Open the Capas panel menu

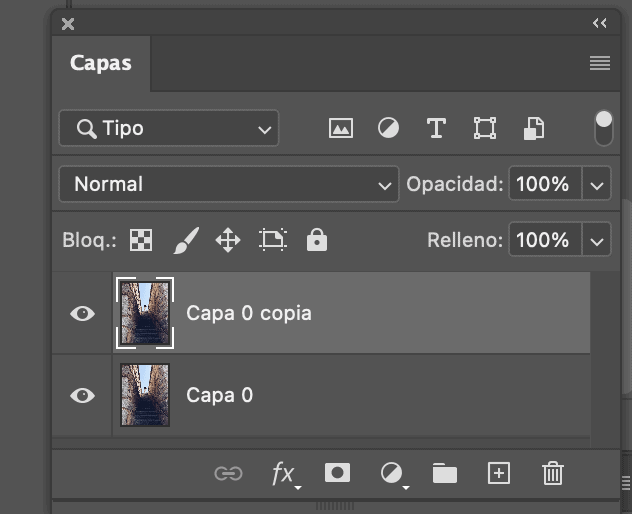pos(600,63)
